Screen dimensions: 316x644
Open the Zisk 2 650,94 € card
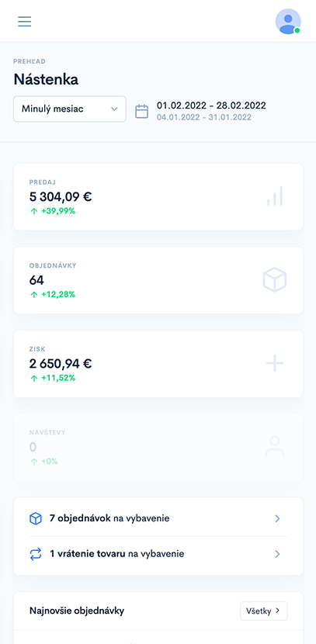(158, 364)
